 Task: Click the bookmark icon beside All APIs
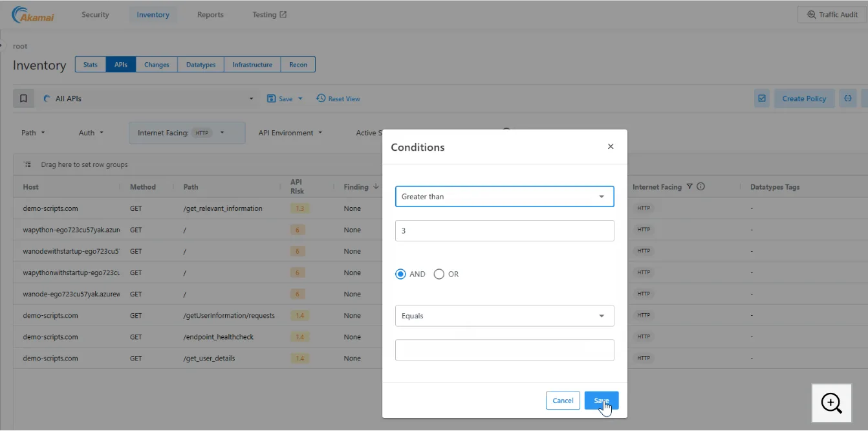pyautogui.click(x=23, y=98)
